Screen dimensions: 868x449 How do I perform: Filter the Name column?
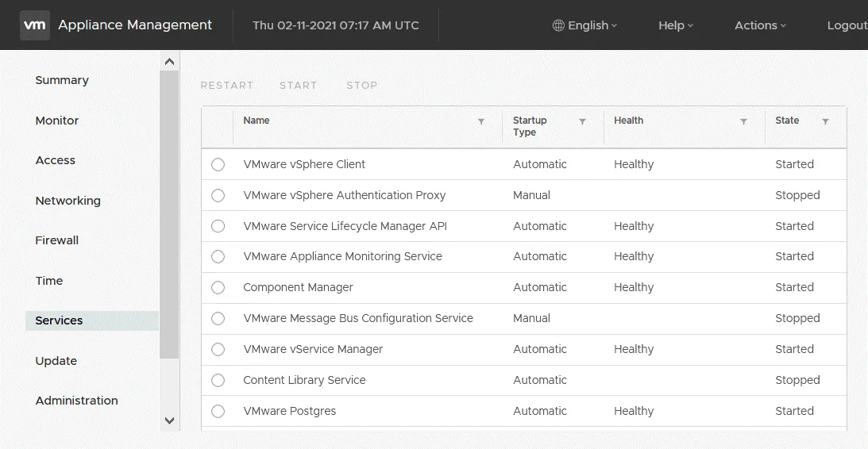pos(481,121)
